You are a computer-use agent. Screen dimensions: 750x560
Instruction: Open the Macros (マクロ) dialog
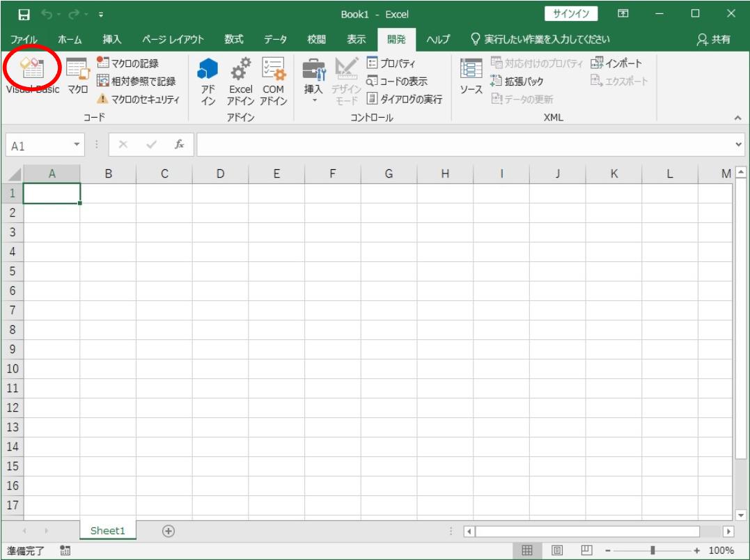pos(77,75)
